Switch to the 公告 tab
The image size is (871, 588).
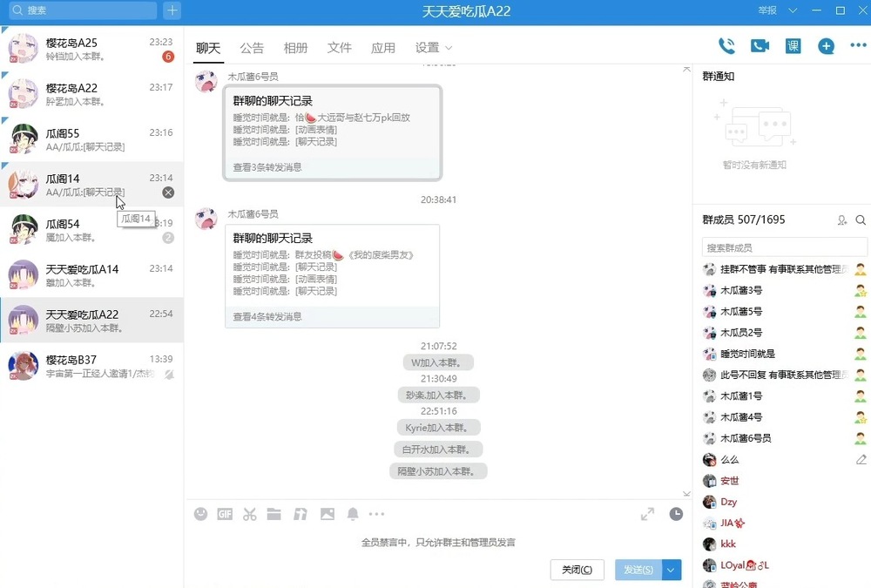coord(252,49)
